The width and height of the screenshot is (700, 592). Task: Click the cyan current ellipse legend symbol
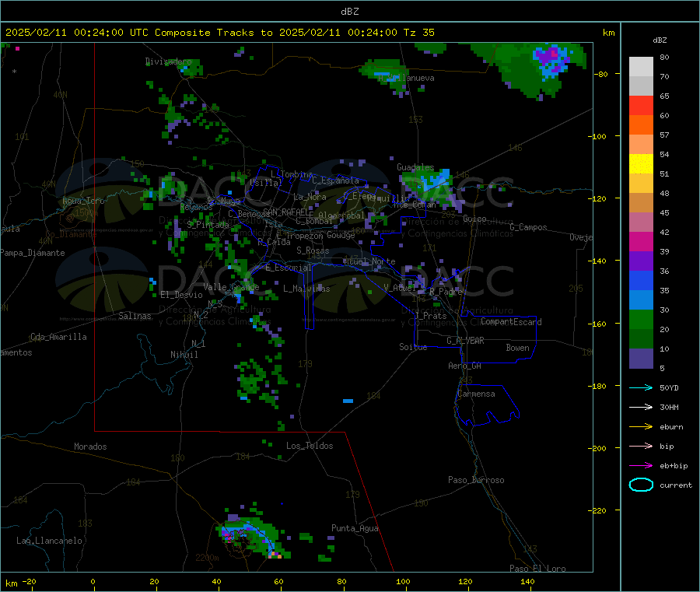pos(641,485)
